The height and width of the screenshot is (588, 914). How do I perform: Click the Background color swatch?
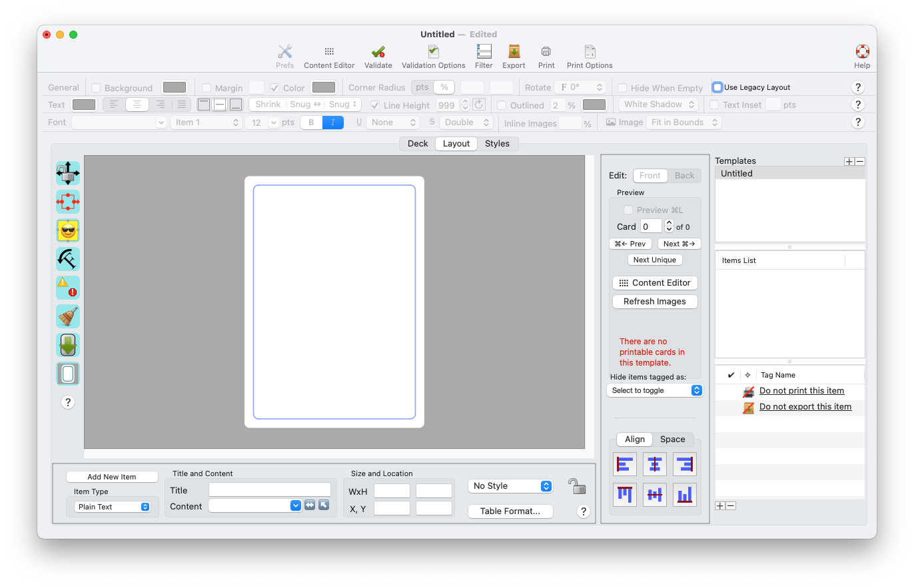pos(175,87)
